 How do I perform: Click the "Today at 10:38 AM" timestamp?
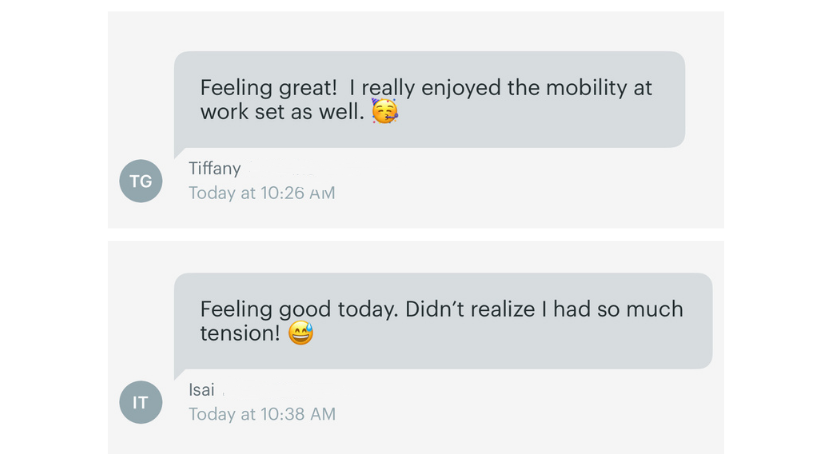[x=262, y=414]
